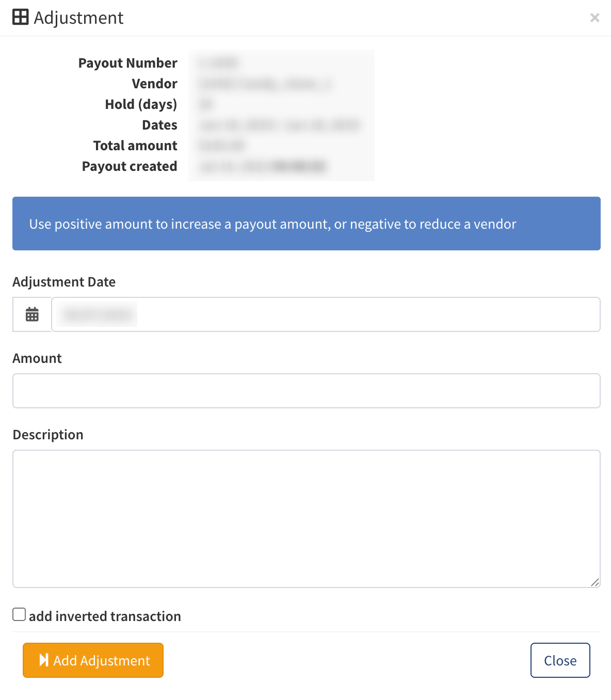Click the arrow icon on Add Adjustment button
The image size is (611, 700).
44,660
